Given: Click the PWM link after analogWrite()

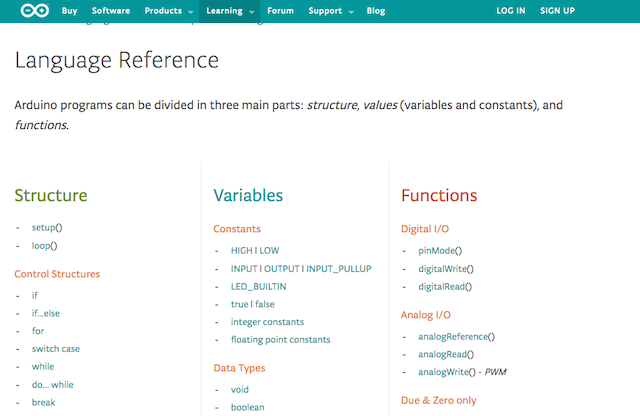Looking at the screenshot, I should (495, 372).
